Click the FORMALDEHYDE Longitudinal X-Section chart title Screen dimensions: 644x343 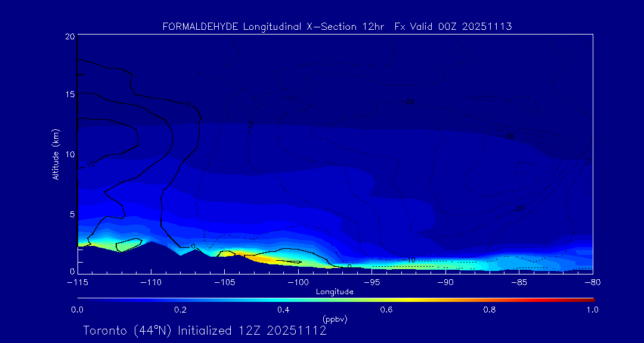337,27
